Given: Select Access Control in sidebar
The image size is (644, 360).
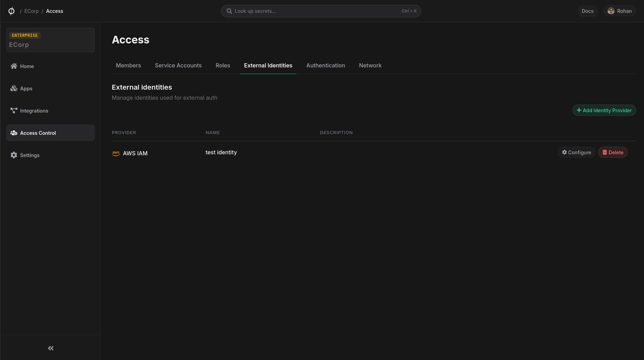Looking at the screenshot, I should click(x=38, y=133).
